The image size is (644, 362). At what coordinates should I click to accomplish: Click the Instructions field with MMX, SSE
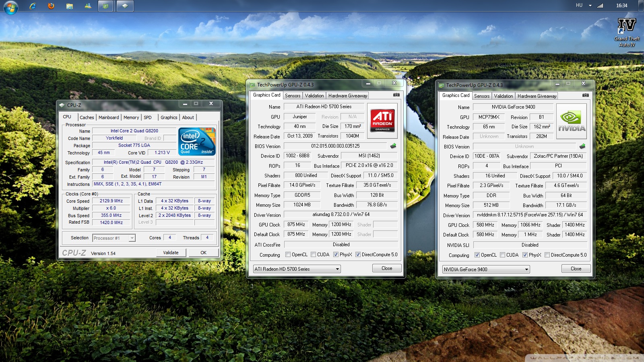coord(154,184)
